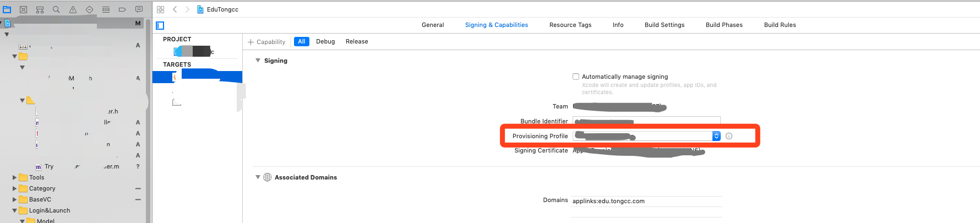Open the Source Control navigator

point(23,9)
